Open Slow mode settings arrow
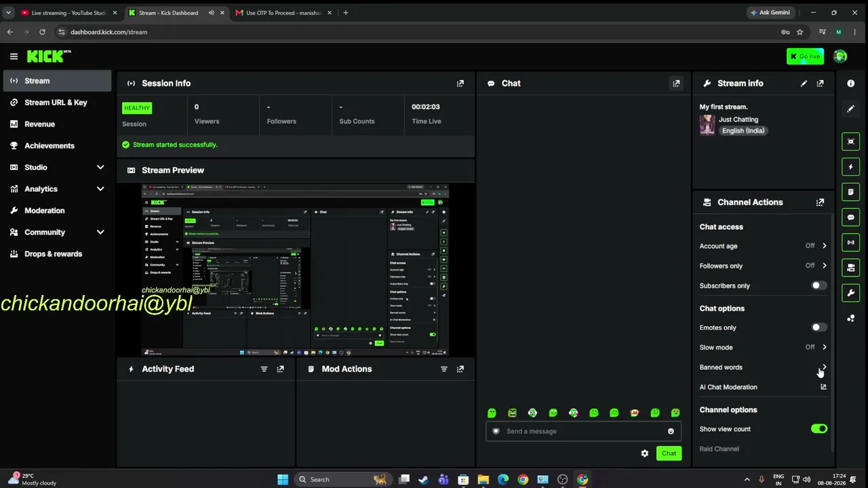 [x=824, y=347]
